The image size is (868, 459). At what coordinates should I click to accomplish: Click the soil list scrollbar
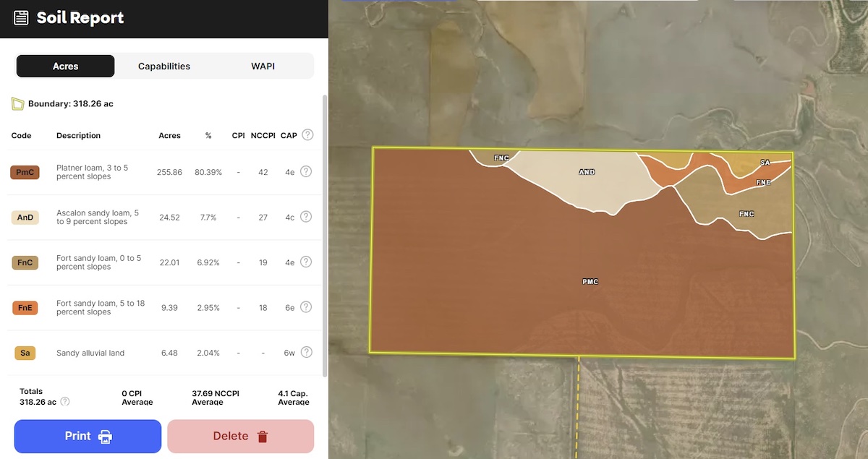click(324, 231)
